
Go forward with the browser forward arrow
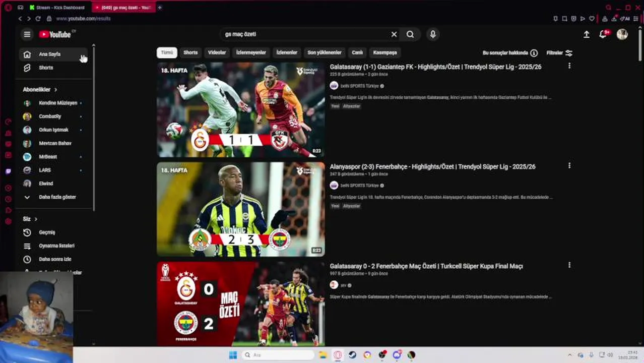click(x=29, y=19)
